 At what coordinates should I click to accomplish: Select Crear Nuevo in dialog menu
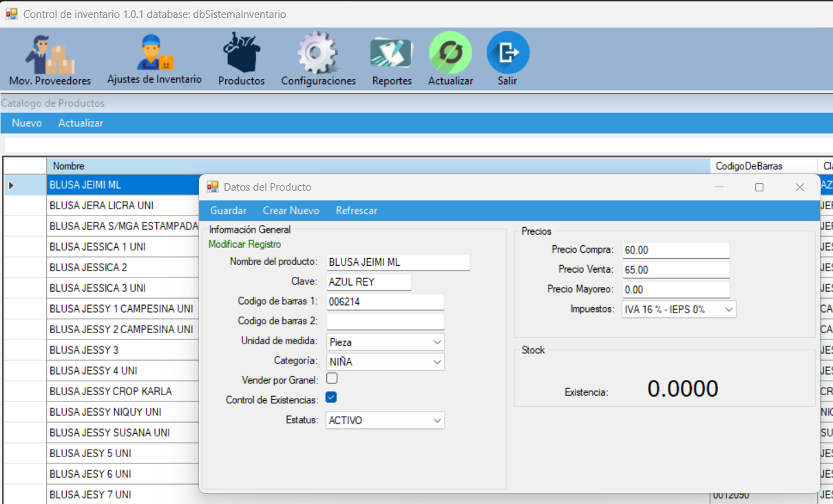point(291,211)
